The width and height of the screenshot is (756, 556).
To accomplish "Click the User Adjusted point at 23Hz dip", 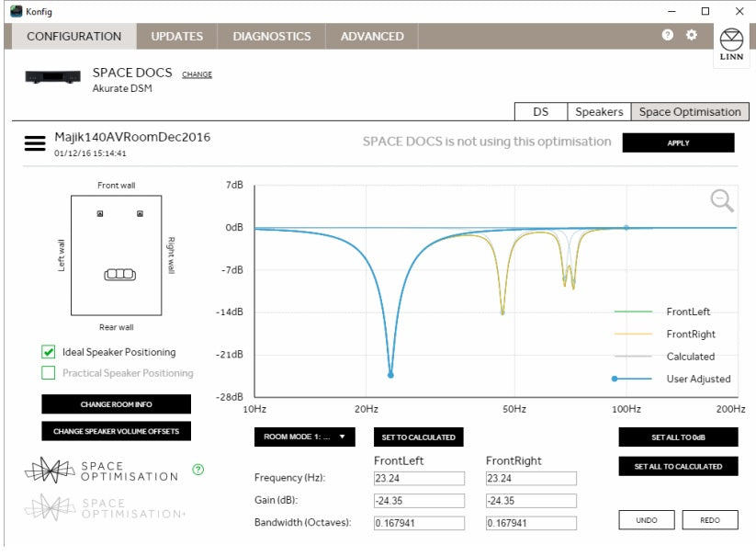I will (x=390, y=375).
